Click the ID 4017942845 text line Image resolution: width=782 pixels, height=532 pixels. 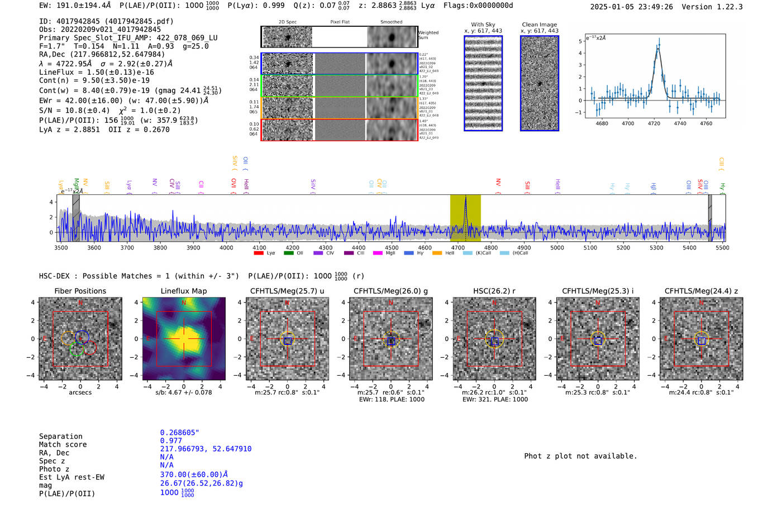(106, 21)
